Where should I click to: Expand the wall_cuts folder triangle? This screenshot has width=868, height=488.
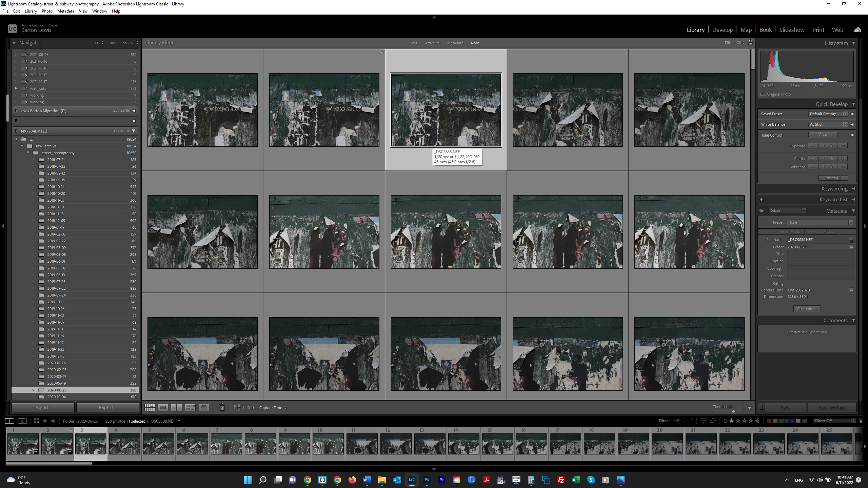click(16, 88)
